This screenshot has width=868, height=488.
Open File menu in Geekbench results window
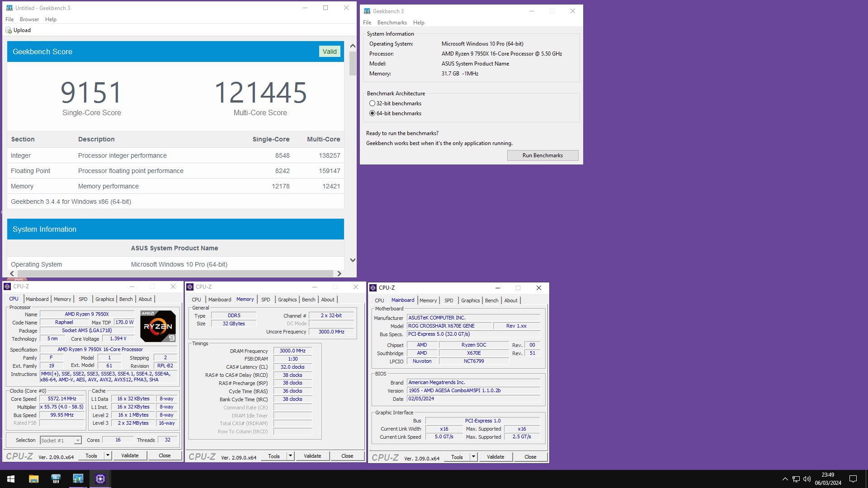point(9,19)
